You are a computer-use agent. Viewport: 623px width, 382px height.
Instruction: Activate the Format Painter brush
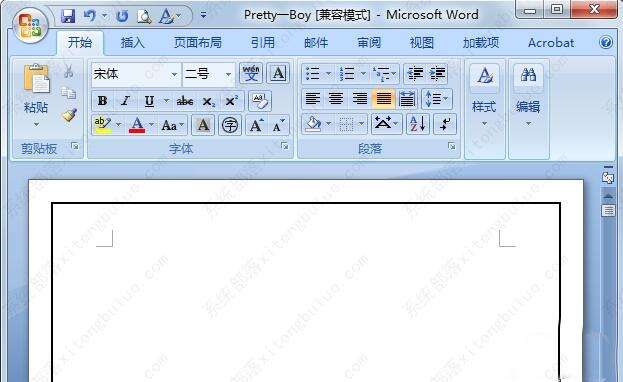tap(69, 115)
